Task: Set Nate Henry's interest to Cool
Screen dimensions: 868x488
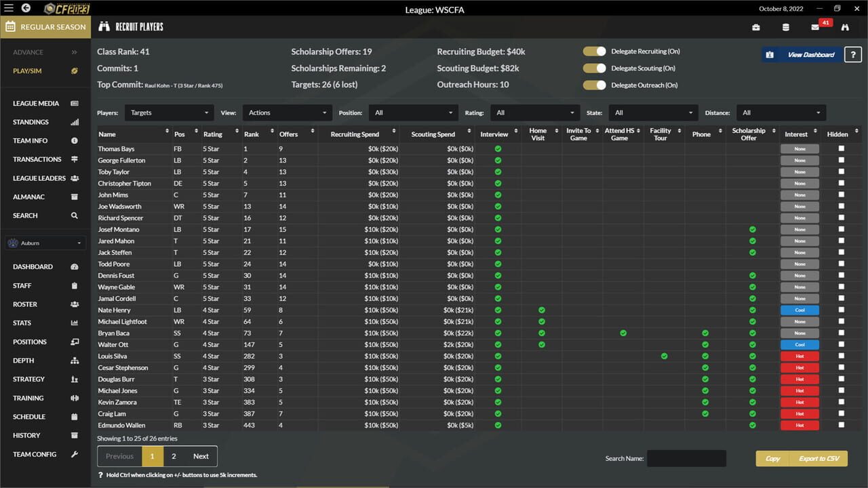Action: point(800,310)
